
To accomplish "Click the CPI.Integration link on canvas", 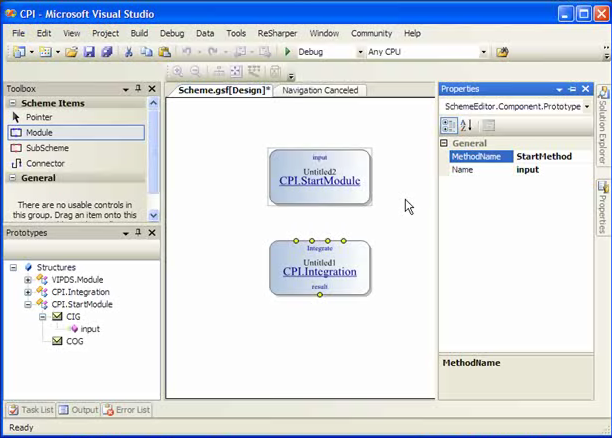I will 319,271.
